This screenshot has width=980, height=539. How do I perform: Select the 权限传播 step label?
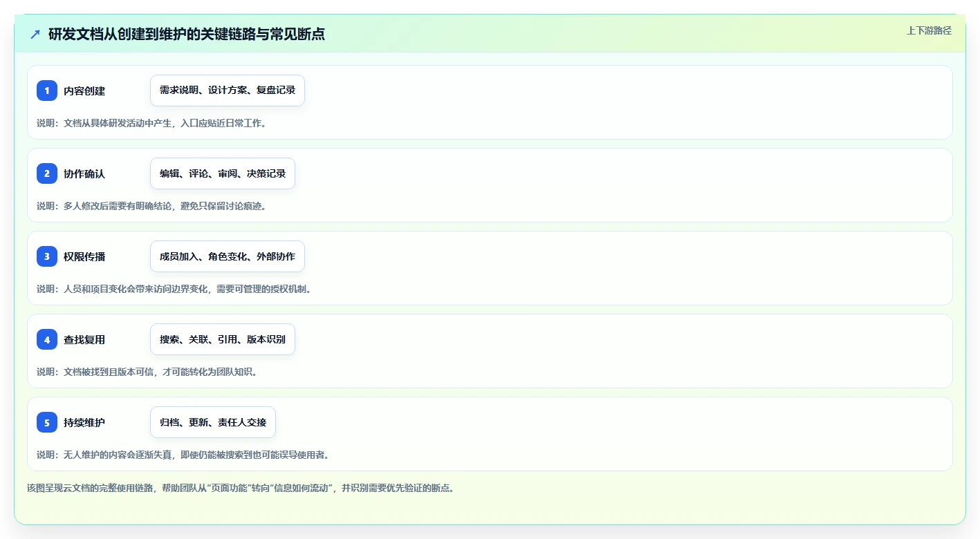pos(84,256)
